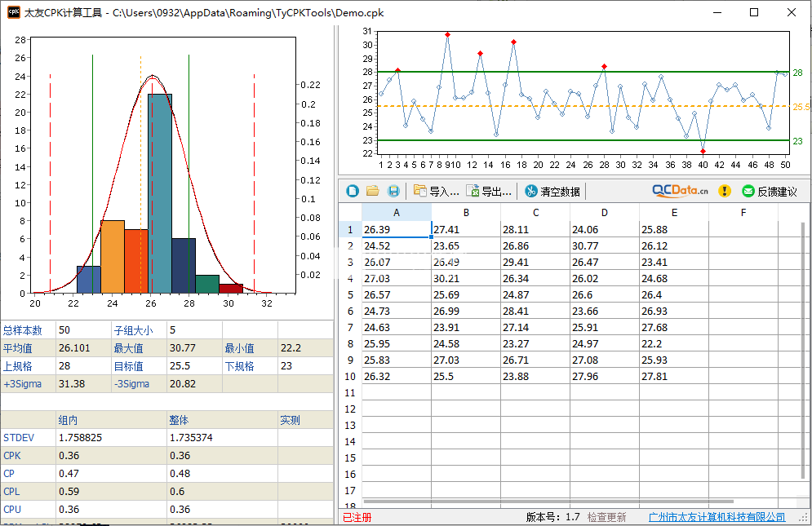Image resolution: width=812 pixels, height=526 pixels.
Task: Open 反馈建议 feedback button
Action: click(769, 191)
